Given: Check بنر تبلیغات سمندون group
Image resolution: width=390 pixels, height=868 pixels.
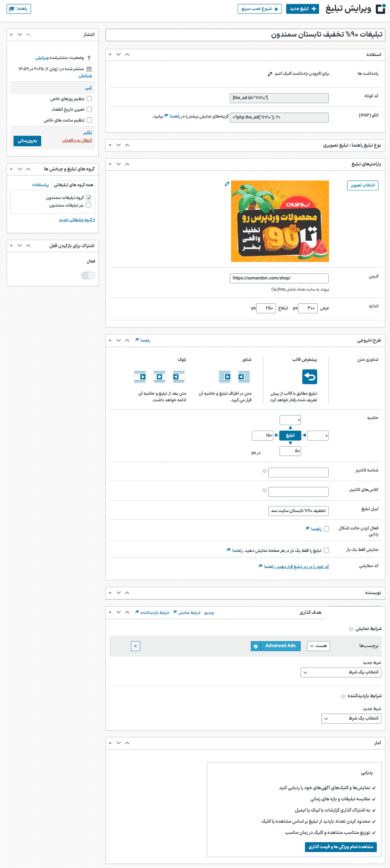Looking at the screenshot, I should click(88, 205).
